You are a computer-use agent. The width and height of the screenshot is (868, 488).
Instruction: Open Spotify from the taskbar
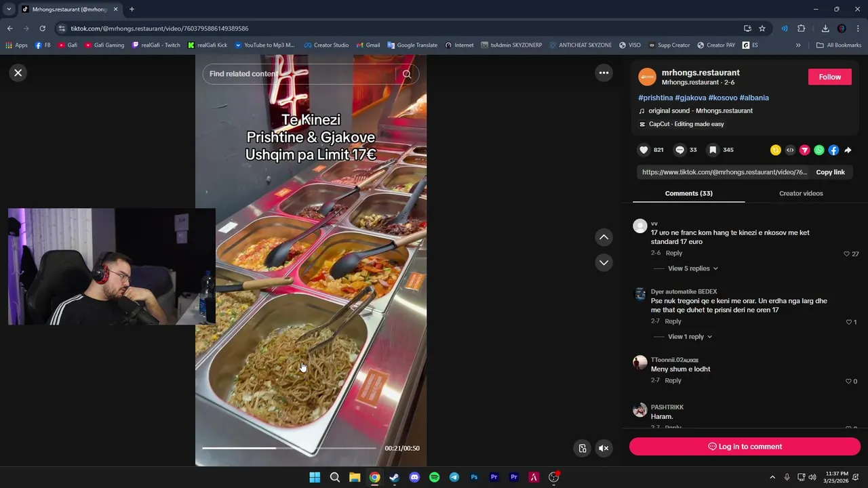pos(434,477)
